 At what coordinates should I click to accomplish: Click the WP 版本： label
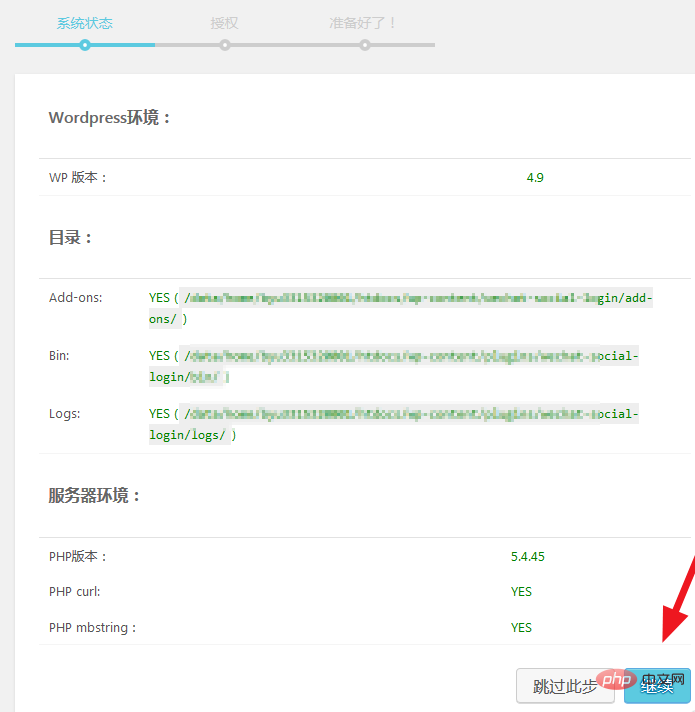click(78, 178)
